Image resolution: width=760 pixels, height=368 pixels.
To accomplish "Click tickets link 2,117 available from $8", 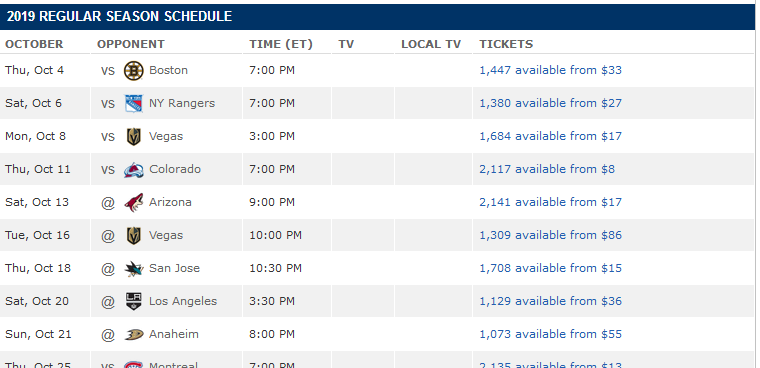I will pyautogui.click(x=547, y=169).
